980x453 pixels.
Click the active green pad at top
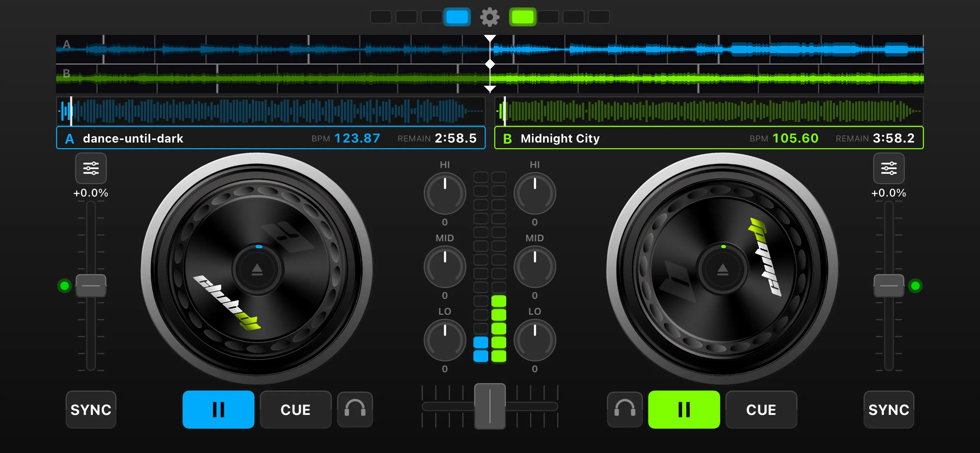point(522,17)
